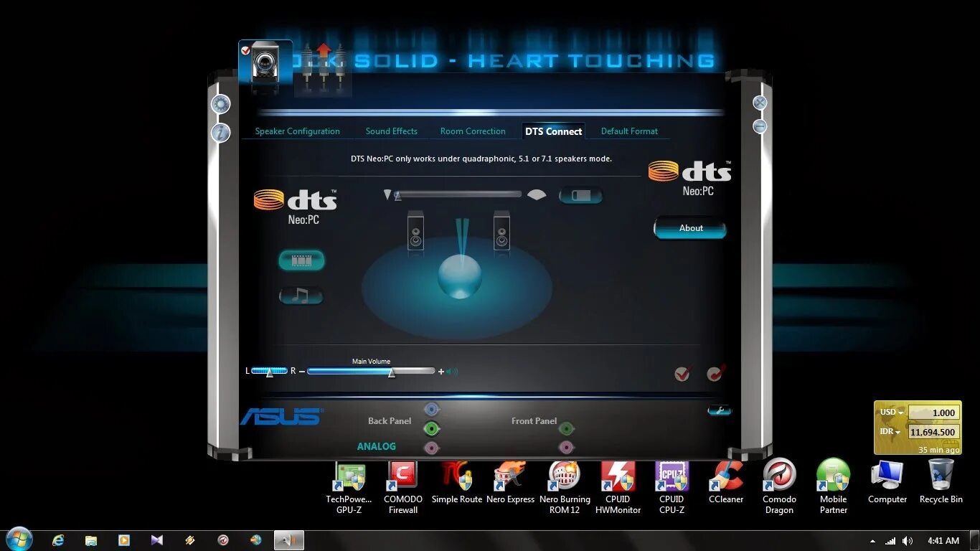
Task: Open Nero Express desktop shortcut
Action: [511, 483]
